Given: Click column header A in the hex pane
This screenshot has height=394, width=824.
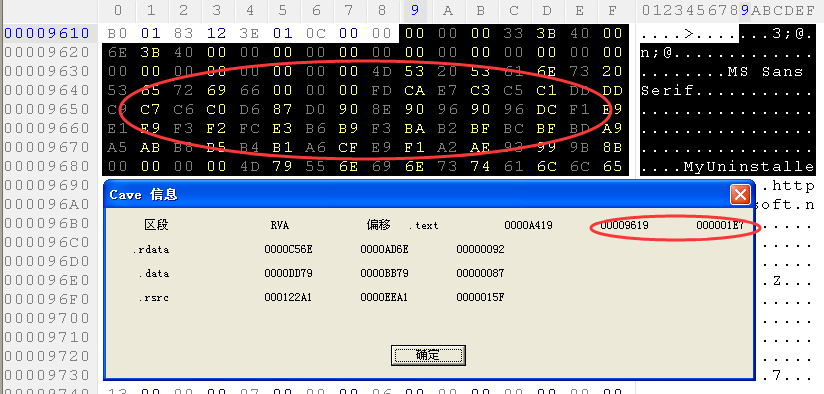Looking at the screenshot, I should [x=447, y=10].
